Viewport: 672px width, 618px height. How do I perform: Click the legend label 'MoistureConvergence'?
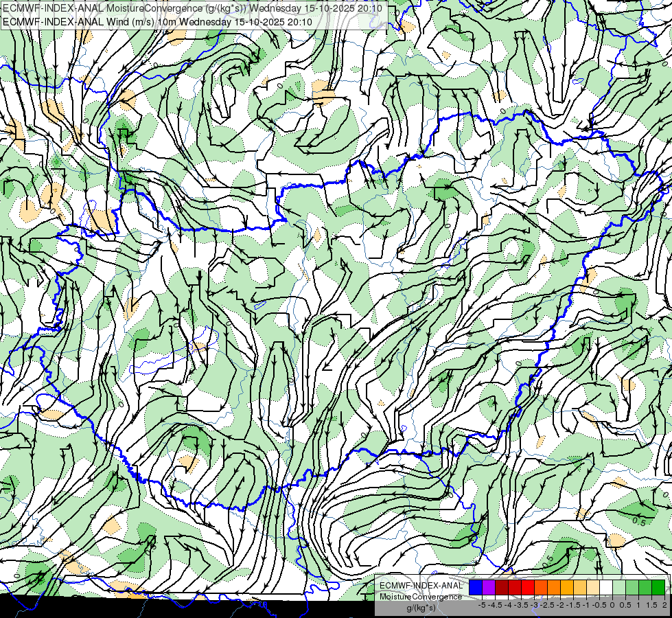tap(421, 597)
